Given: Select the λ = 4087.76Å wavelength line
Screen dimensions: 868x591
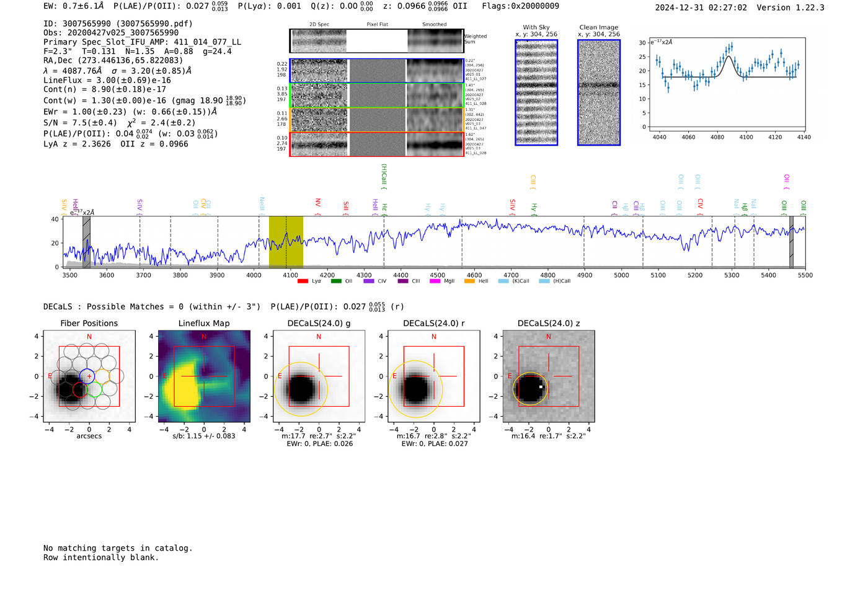Looking at the screenshot, I should point(118,71).
